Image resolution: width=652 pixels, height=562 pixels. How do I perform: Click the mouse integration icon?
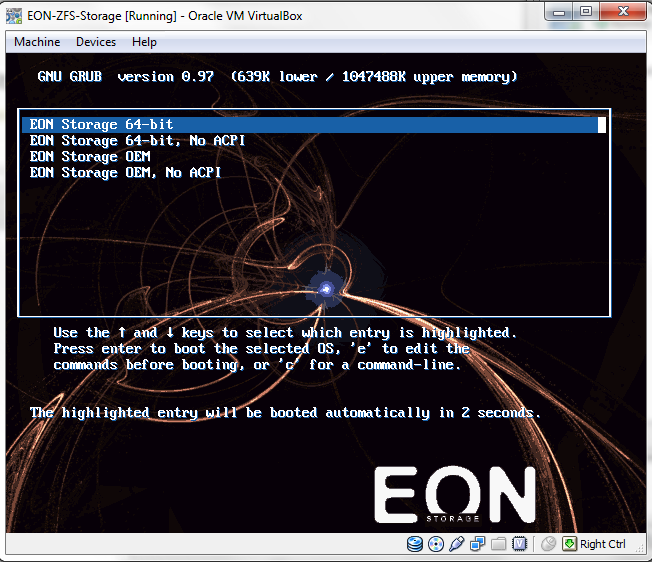coord(548,544)
